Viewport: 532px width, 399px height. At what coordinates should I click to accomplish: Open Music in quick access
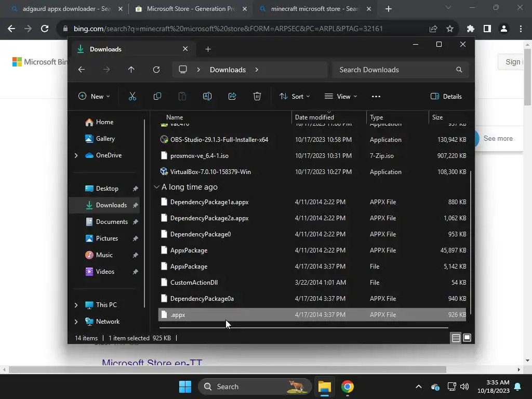pyautogui.click(x=104, y=255)
